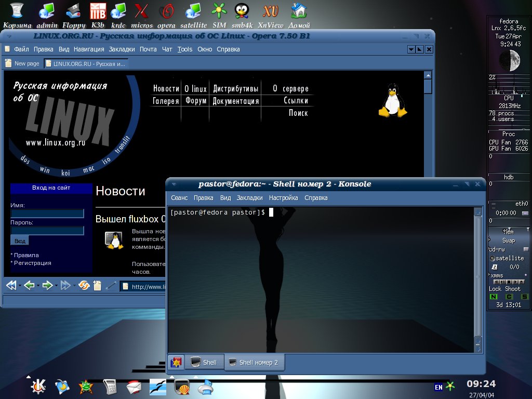Launch OpenOffice seagull panel icon

[158, 387]
